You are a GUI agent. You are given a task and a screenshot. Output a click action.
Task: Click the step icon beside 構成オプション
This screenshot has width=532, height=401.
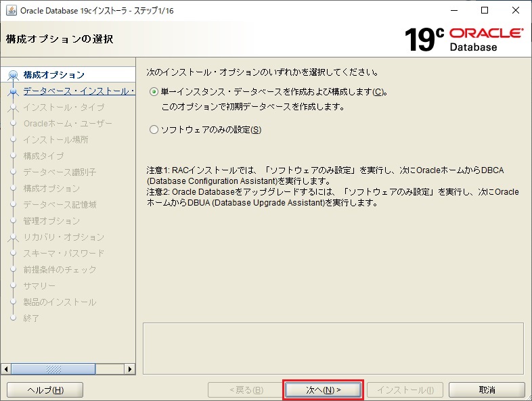(14, 74)
